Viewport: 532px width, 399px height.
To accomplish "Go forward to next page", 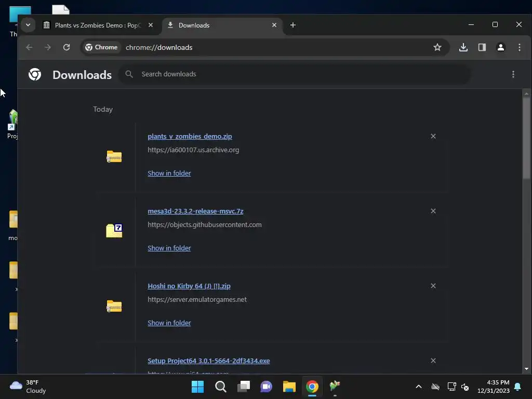I will [x=48, y=47].
